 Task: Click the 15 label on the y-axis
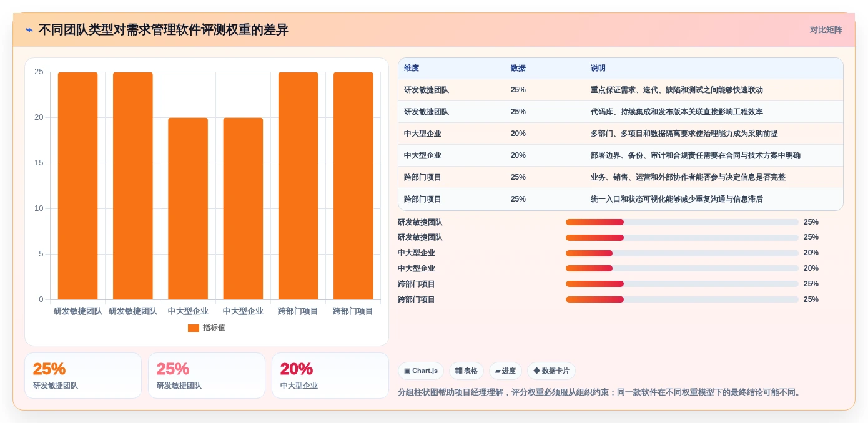(39, 163)
